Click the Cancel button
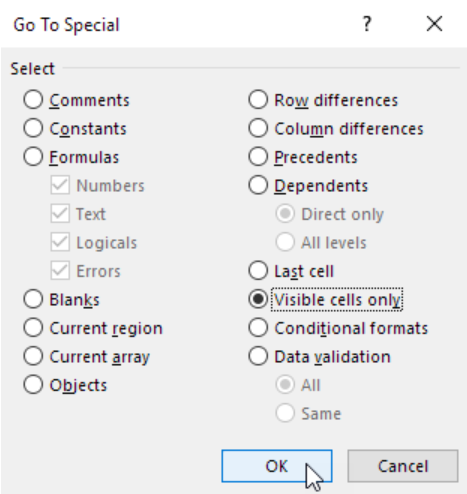467x494 pixels. click(x=403, y=466)
